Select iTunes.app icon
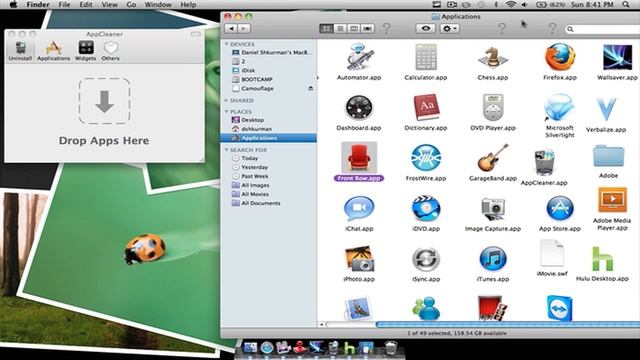This screenshot has width=640, height=360. point(493,259)
